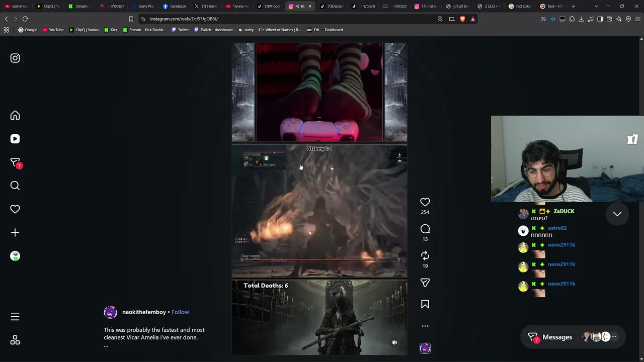Collapse overlay with the round chevron button
Image resolution: width=644 pixels, height=362 pixels.
[617, 214]
